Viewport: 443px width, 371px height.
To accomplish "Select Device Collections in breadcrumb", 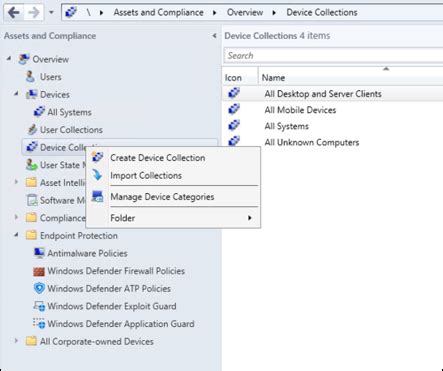I will tap(322, 12).
